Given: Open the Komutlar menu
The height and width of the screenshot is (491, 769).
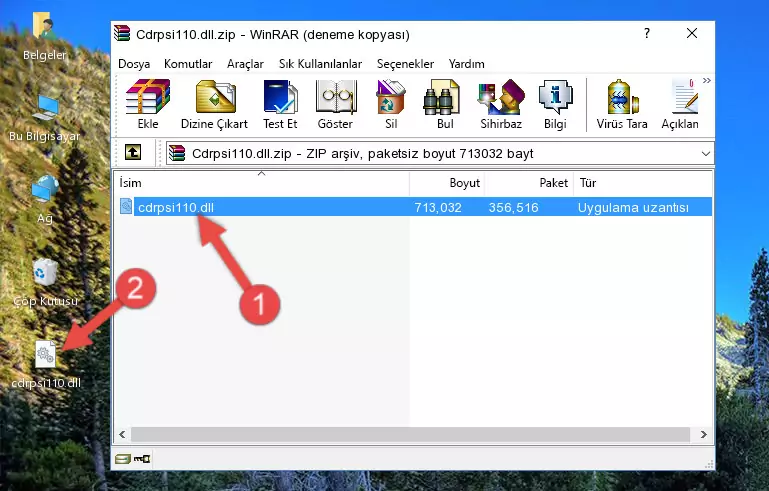Looking at the screenshot, I should tap(188, 64).
